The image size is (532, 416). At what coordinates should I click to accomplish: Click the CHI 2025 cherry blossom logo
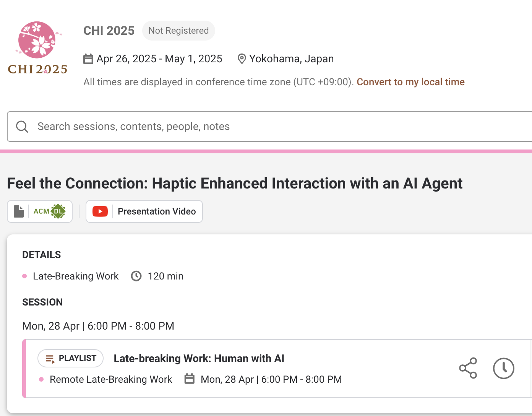pyautogui.click(x=37, y=48)
